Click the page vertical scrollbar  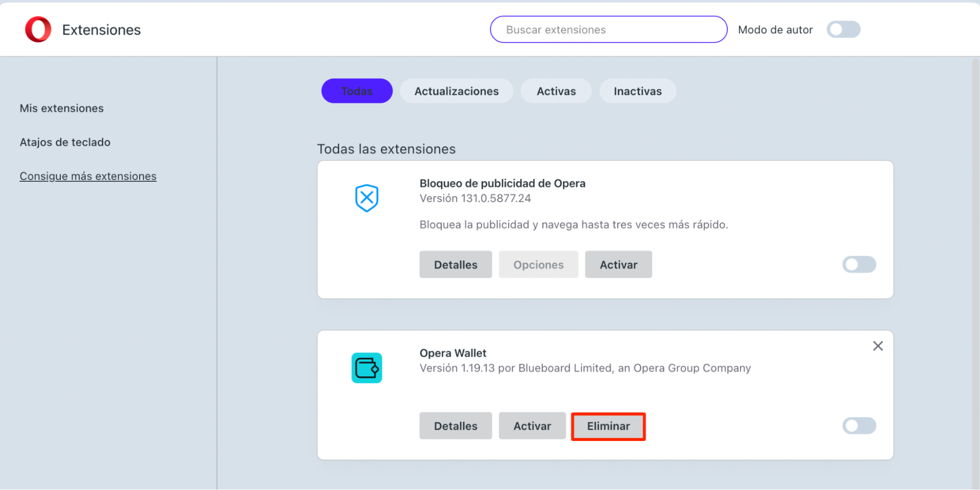pos(976,274)
